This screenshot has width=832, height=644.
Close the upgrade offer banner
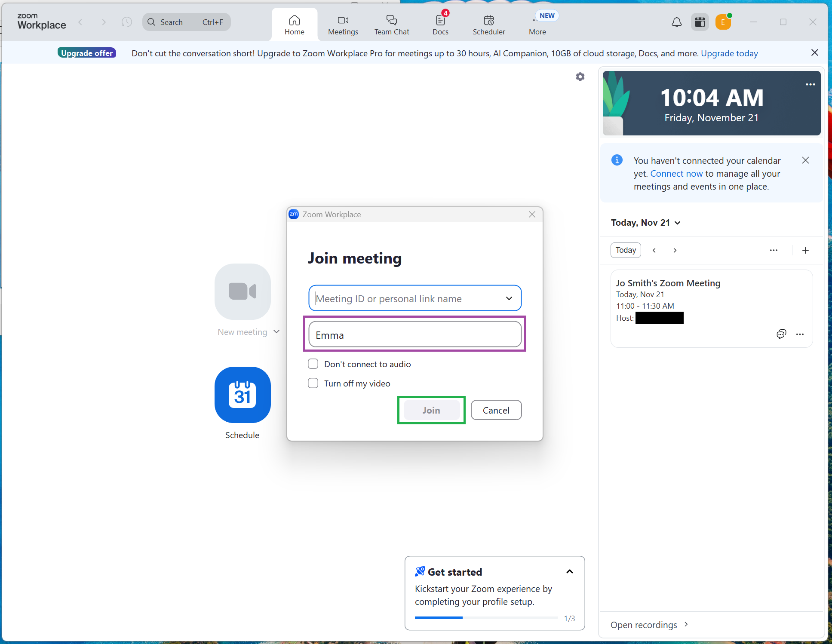[814, 52]
